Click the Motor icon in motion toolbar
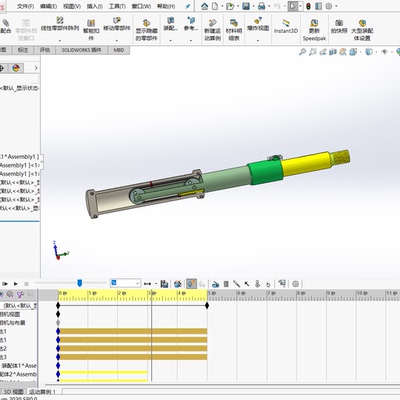Screen dimensions: 400x400 coord(215,284)
